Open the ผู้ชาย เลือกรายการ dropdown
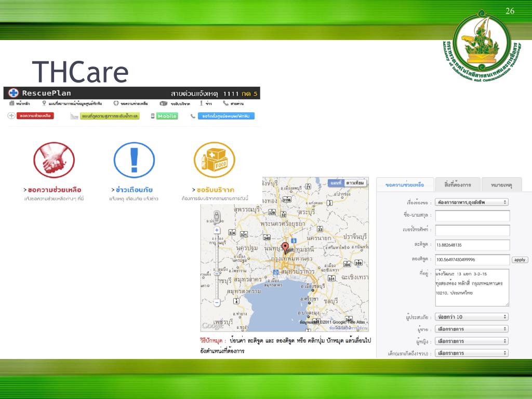532x399 pixels. 472,329
